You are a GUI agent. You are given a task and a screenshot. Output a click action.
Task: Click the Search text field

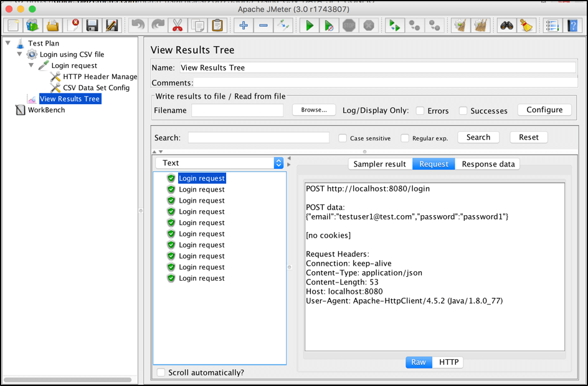pyautogui.click(x=258, y=138)
